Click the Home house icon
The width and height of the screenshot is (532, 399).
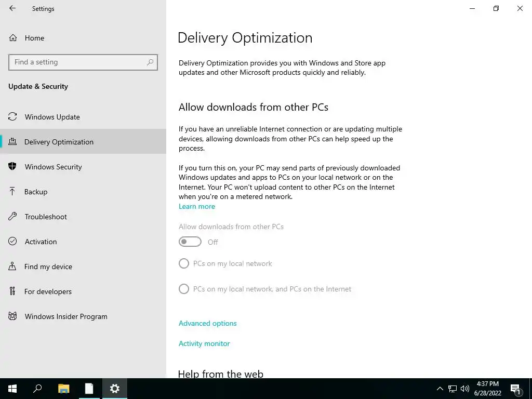13,38
